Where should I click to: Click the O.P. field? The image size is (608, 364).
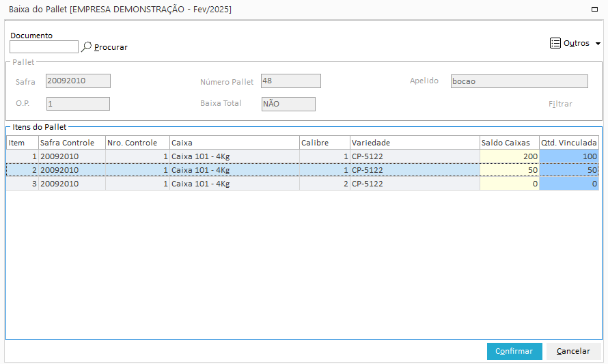(x=78, y=104)
